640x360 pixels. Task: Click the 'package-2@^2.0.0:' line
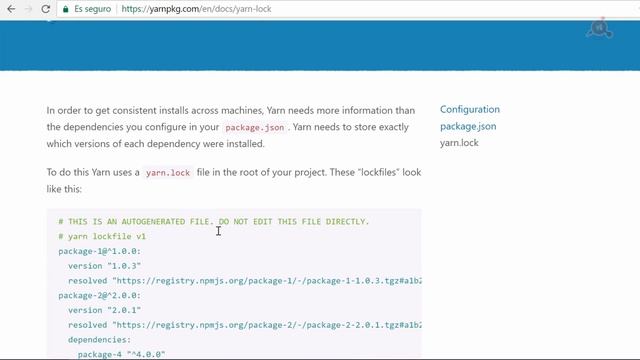point(100,296)
